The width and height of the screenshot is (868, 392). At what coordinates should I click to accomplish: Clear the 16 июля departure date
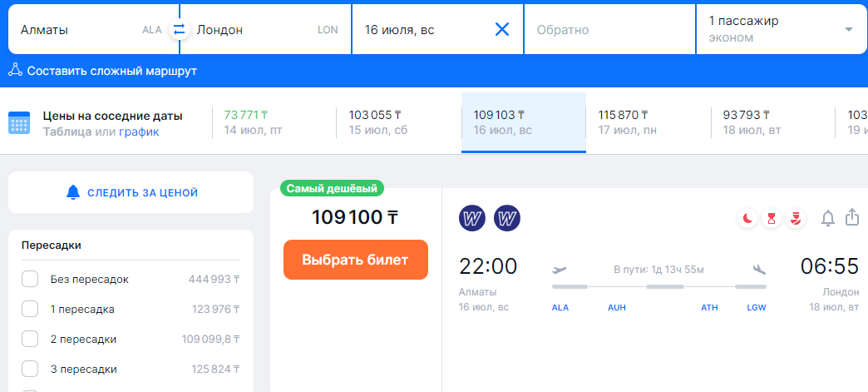tap(502, 30)
